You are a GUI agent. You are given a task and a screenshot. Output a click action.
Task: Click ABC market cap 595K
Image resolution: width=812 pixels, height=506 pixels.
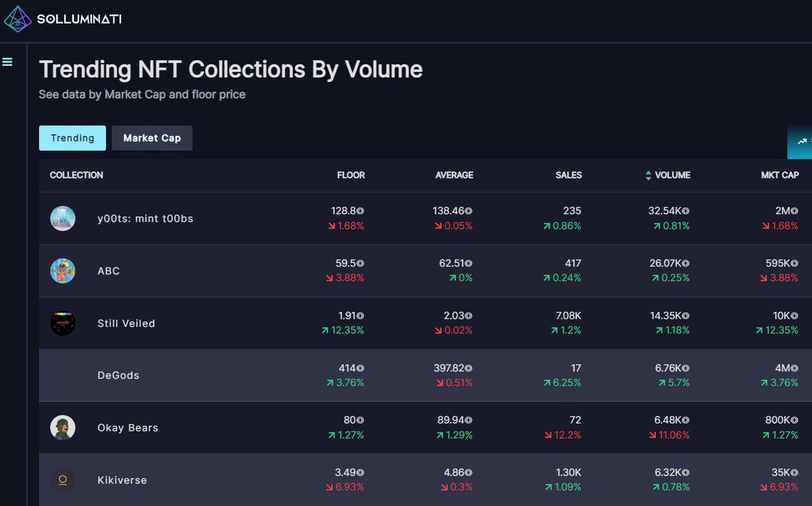782,263
